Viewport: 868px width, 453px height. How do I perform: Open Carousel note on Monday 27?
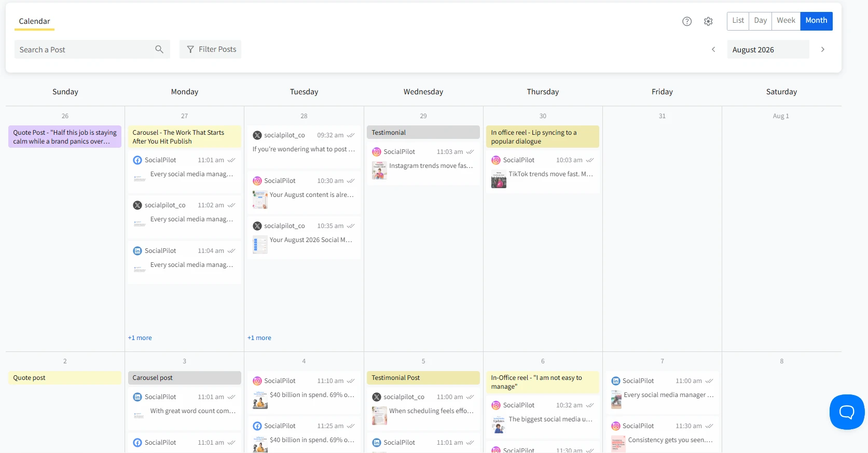tap(184, 137)
